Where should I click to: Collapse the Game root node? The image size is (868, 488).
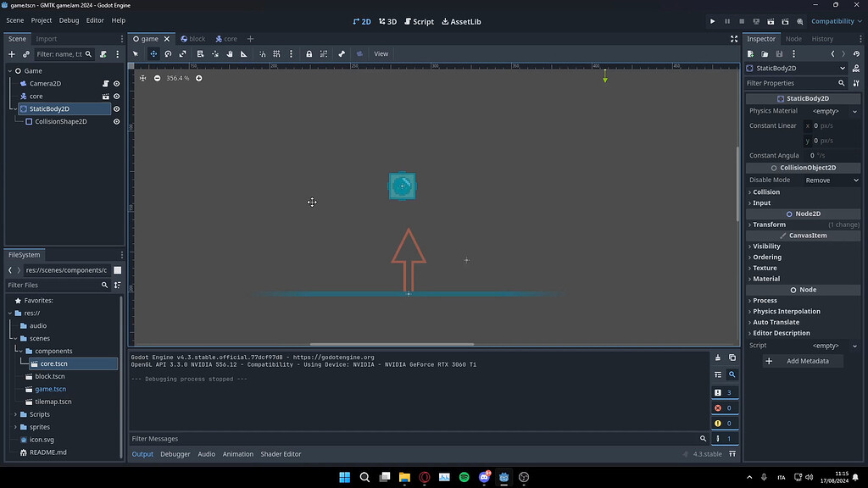click(10, 71)
